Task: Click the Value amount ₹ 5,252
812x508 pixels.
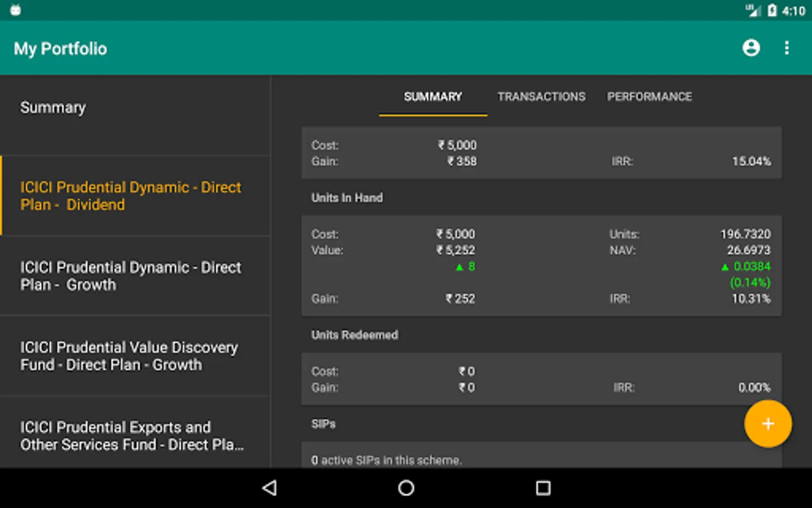Action: [x=456, y=250]
